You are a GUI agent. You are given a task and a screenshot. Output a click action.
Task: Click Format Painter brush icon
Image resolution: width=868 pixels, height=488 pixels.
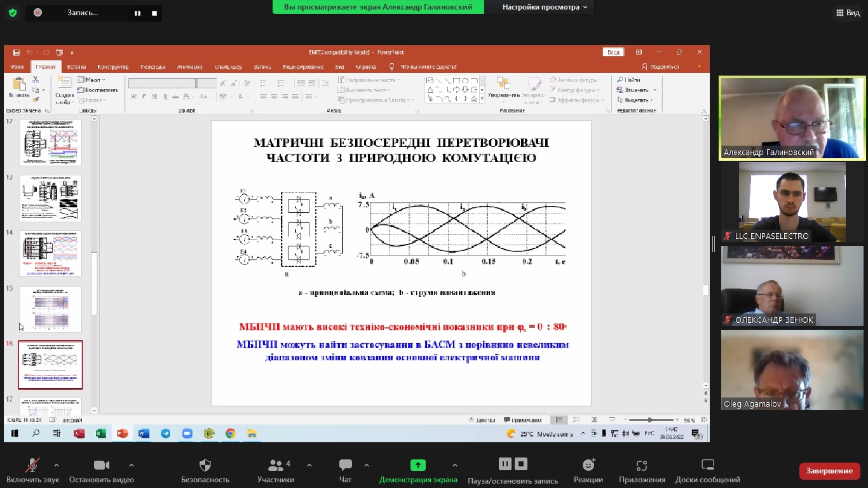[x=36, y=99]
